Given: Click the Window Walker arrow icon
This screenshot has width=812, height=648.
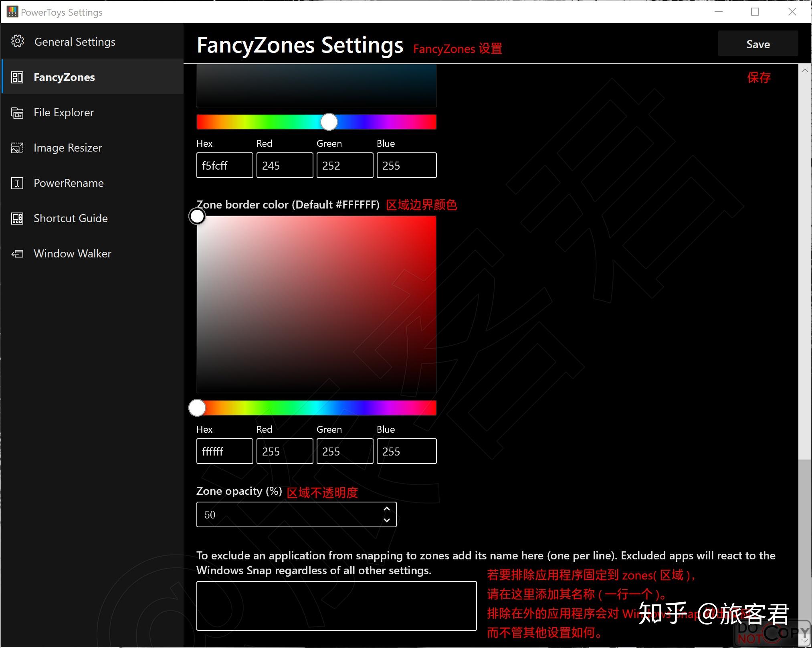Looking at the screenshot, I should coord(18,254).
